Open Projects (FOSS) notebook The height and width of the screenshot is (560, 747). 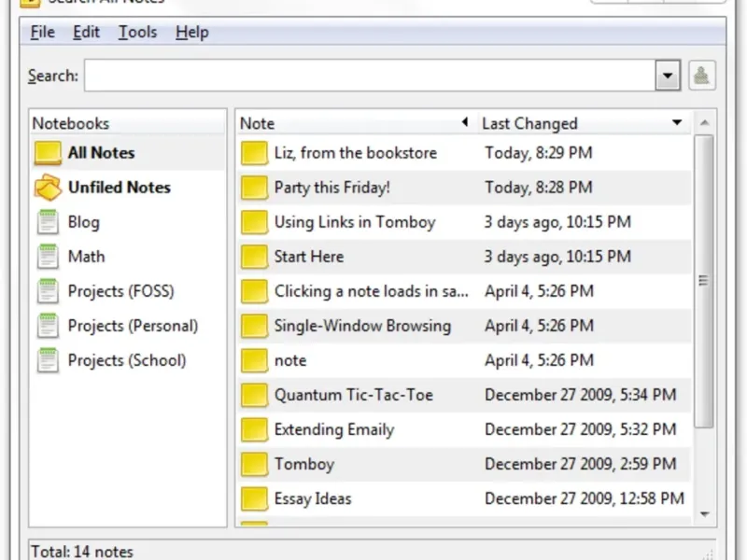[121, 291]
